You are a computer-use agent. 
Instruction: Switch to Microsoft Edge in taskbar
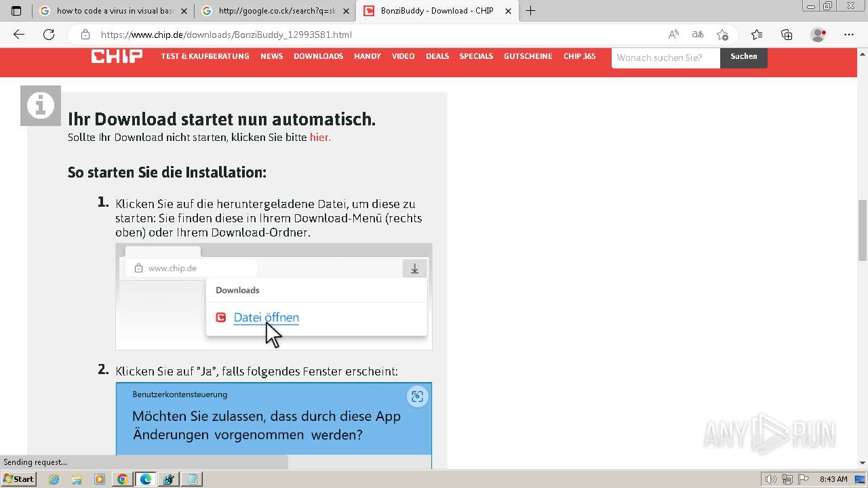point(145,479)
